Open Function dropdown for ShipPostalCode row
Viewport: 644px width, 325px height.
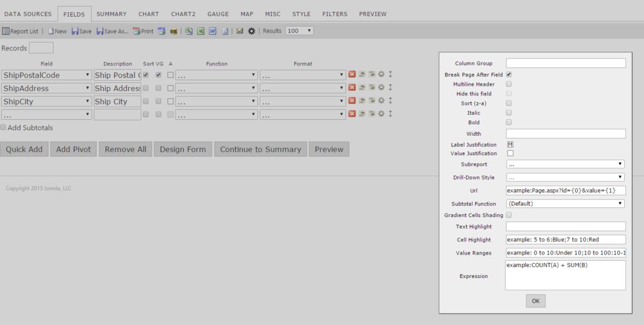(216, 75)
